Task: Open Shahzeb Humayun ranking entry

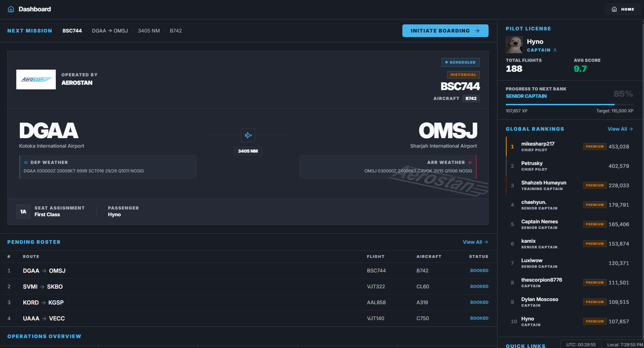Action: (569, 185)
